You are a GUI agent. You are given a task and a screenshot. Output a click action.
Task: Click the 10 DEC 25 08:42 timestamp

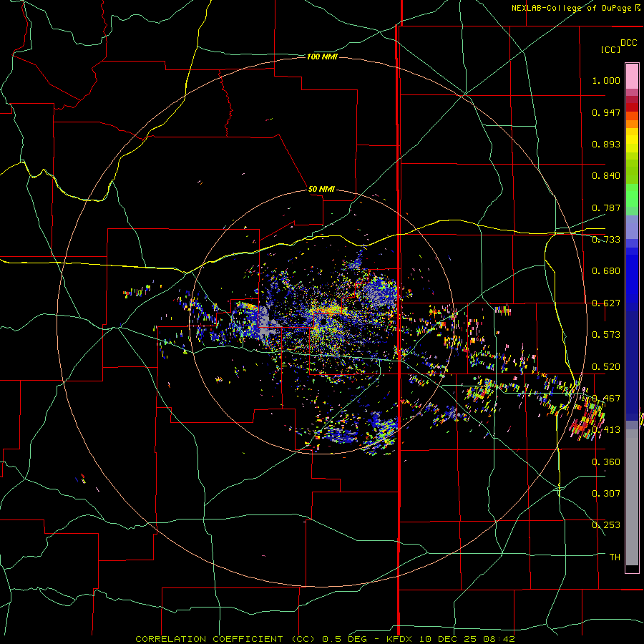(x=467, y=639)
